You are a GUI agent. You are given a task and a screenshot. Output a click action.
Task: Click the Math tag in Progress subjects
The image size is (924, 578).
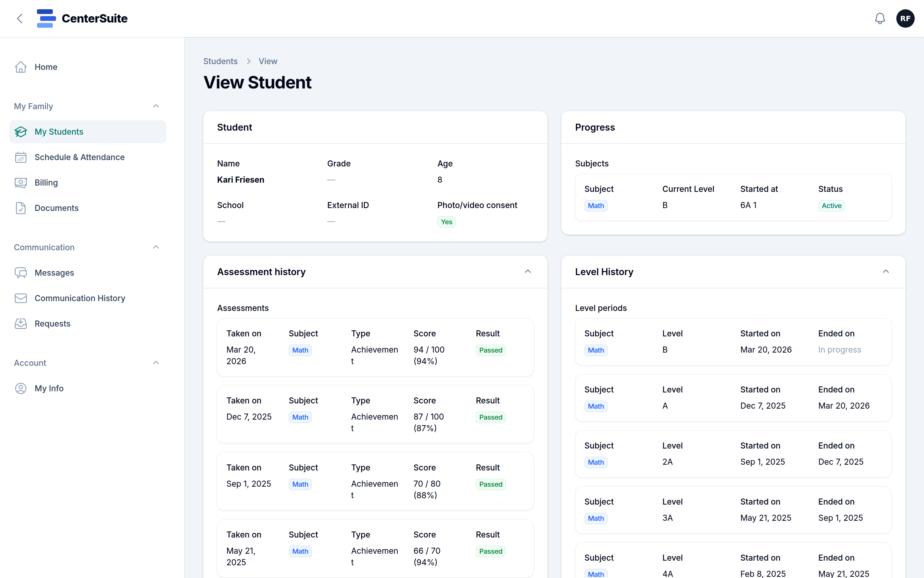pyautogui.click(x=596, y=206)
